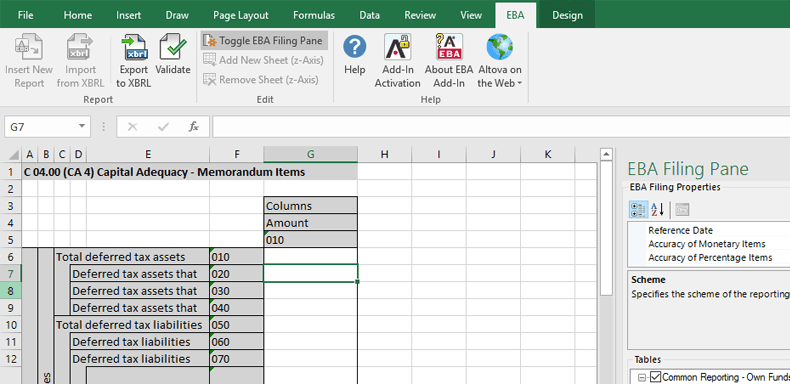The height and width of the screenshot is (384, 790).
Task: Open the File tab
Action: coord(25,15)
